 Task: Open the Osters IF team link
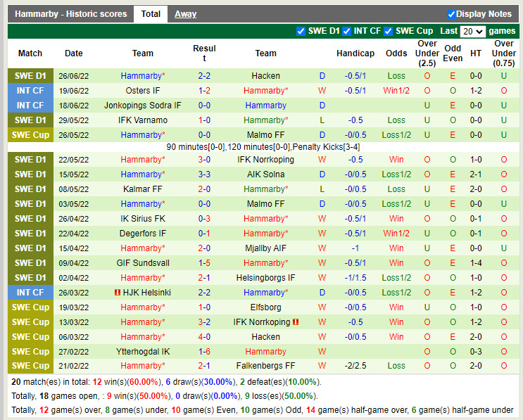(x=143, y=91)
